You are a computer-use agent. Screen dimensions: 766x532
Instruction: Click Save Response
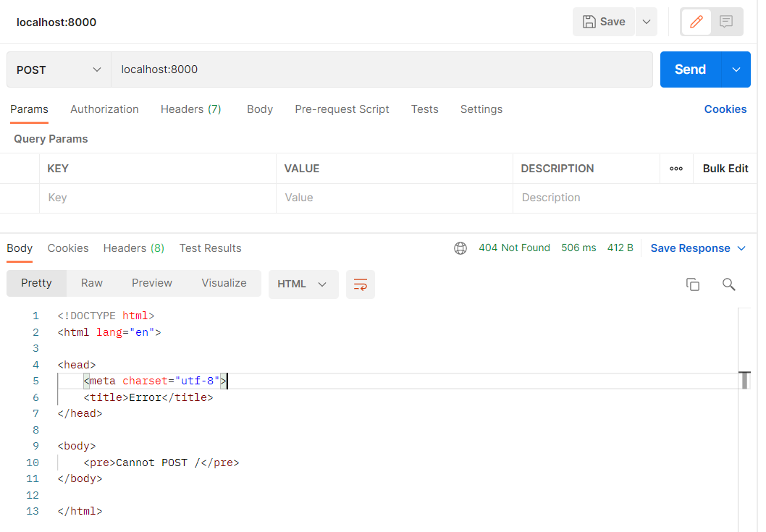[x=690, y=248]
